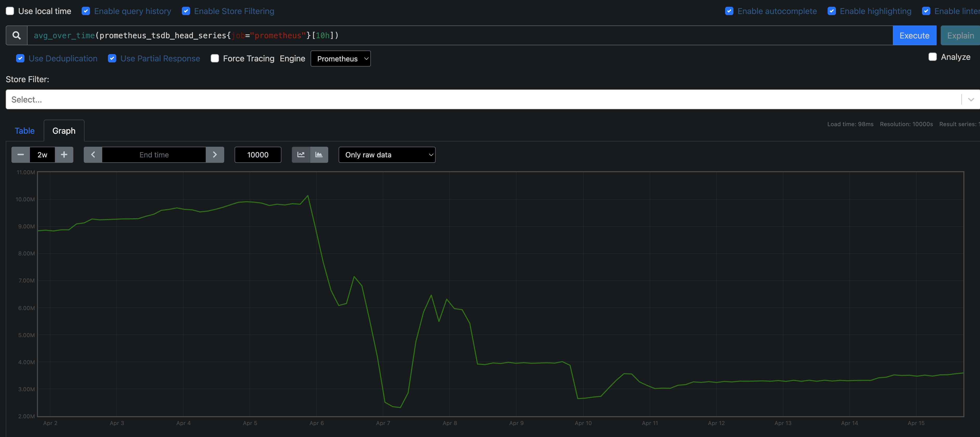Check the Analyze checkbox
Screen dimensions: 980x437
point(932,57)
